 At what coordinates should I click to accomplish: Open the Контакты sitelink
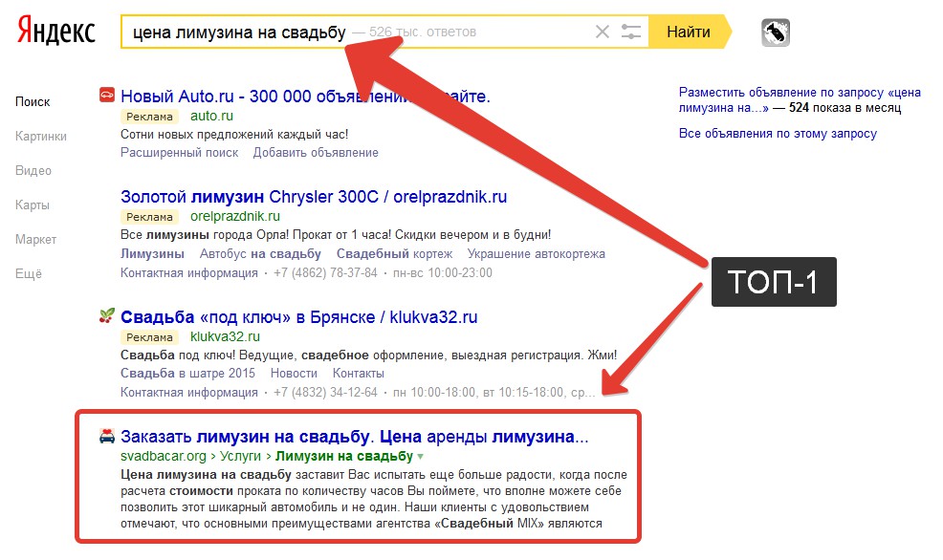(x=359, y=373)
